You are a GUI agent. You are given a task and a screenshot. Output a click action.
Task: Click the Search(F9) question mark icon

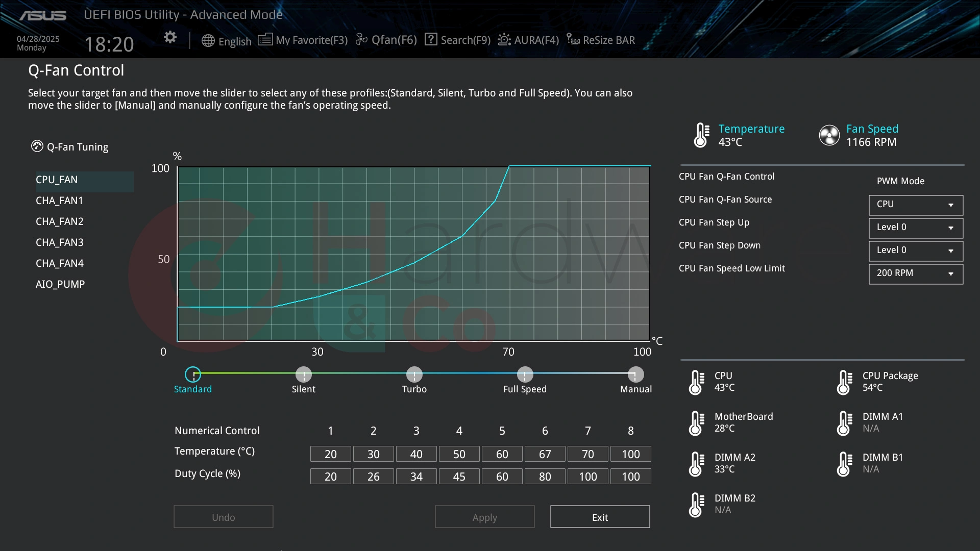431,39
